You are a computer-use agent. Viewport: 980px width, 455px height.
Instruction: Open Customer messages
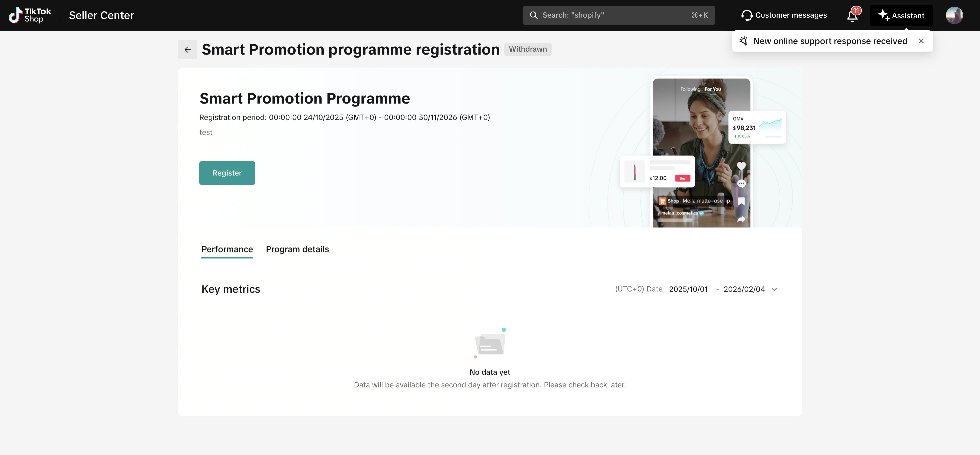(x=784, y=15)
